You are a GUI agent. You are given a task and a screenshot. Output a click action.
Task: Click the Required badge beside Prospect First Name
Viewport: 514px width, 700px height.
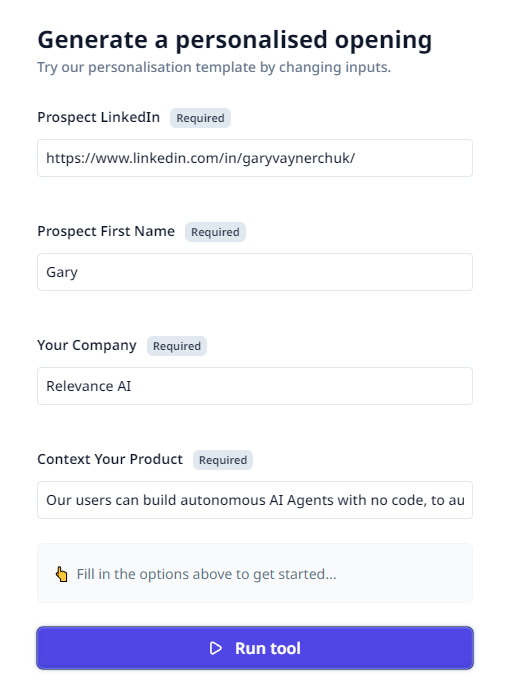tap(215, 232)
